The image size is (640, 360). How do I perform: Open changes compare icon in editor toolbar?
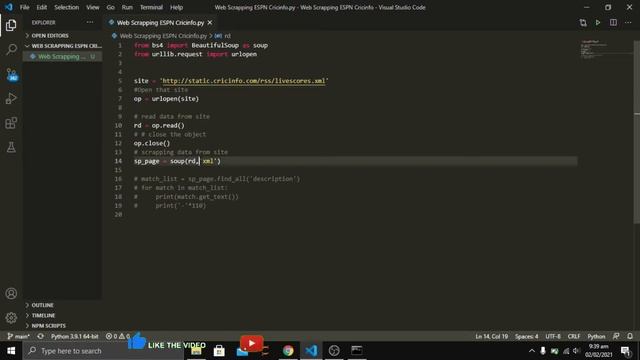(583, 23)
